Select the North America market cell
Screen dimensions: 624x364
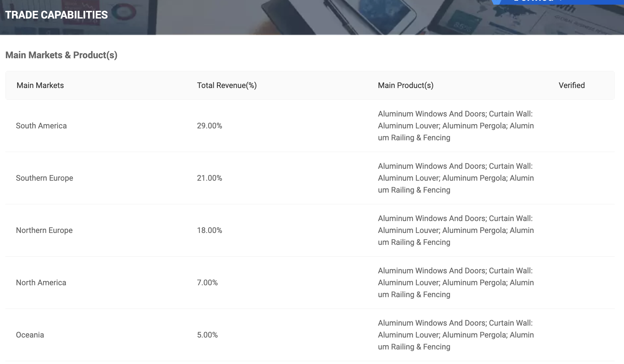pos(41,283)
